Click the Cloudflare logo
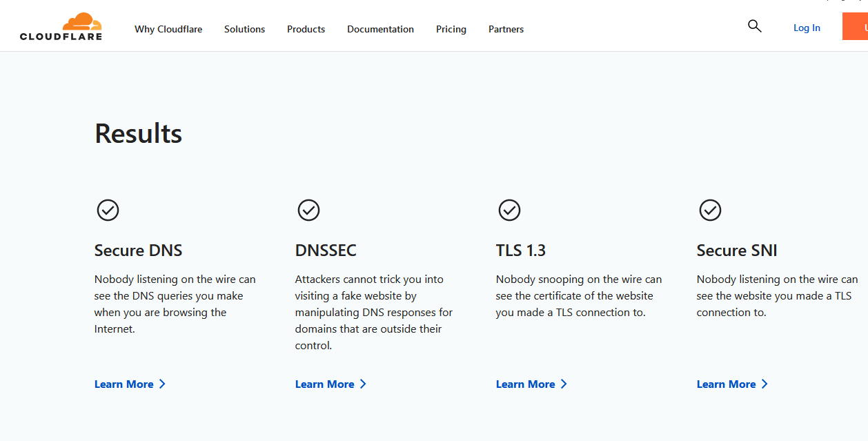 [x=61, y=27]
